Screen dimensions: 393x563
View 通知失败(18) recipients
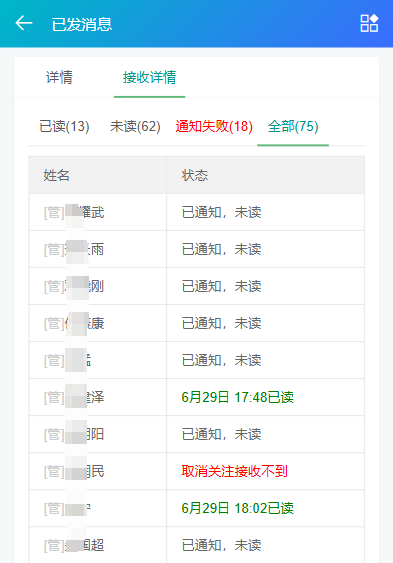coord(214,126)
